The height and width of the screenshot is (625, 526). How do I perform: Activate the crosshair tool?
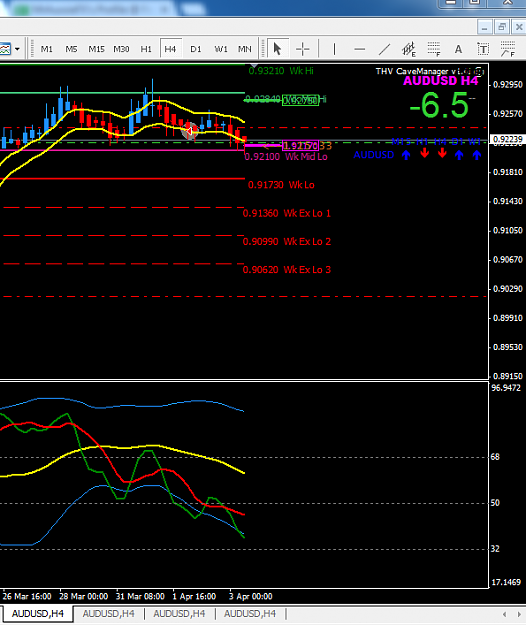(303, 49)
